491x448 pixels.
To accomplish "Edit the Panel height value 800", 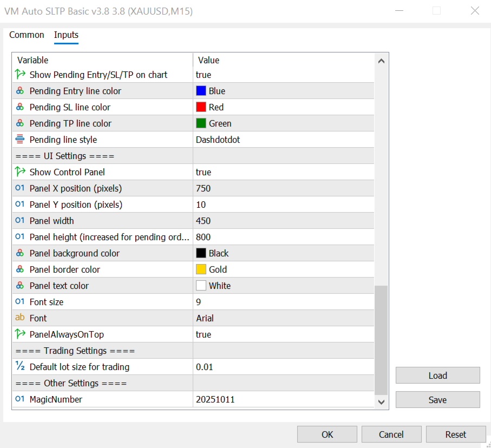I will pyautogui.click(x=284, y=237).
